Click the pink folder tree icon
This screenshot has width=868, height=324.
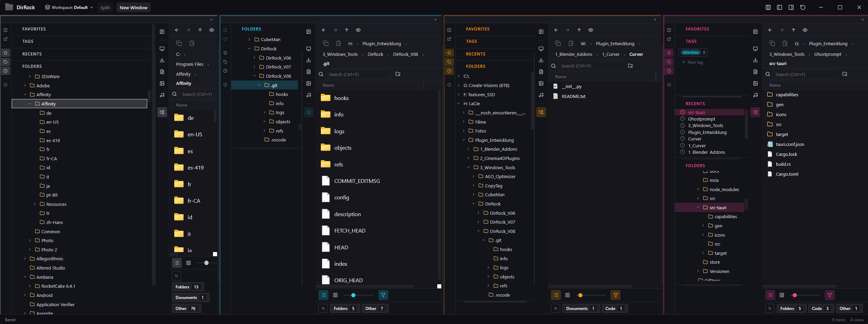tap(755, 112)
